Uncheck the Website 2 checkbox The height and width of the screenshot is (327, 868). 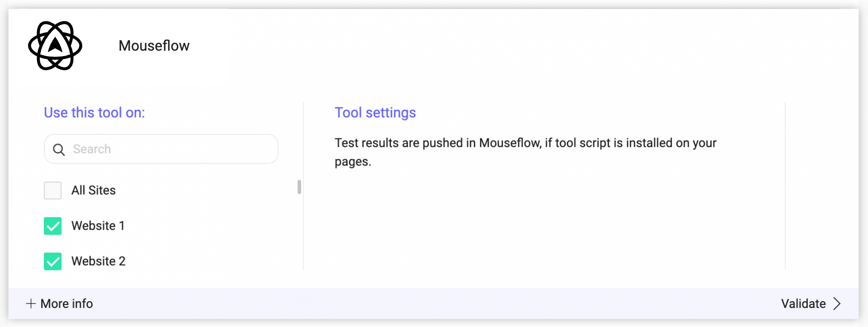point(52,261)
